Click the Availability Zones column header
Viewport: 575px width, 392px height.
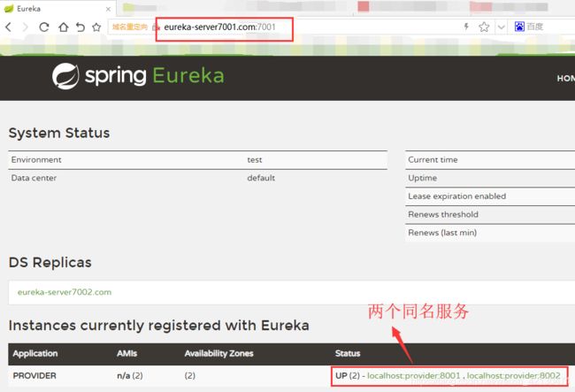218,353
